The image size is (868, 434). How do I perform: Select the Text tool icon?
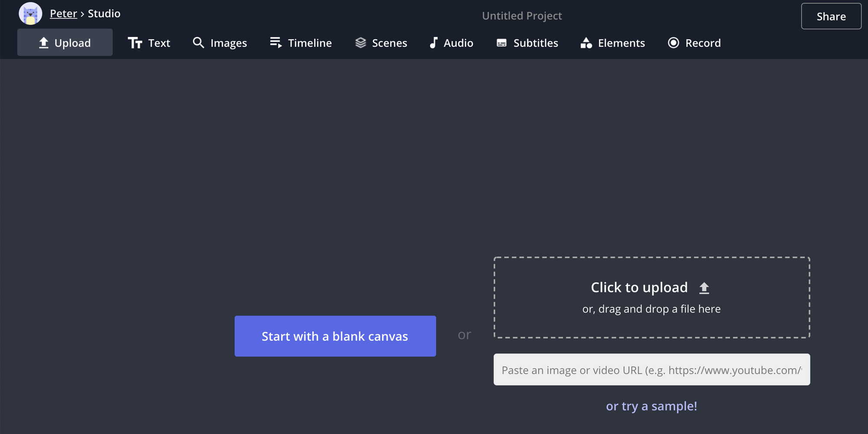click(x=135, y=43)
